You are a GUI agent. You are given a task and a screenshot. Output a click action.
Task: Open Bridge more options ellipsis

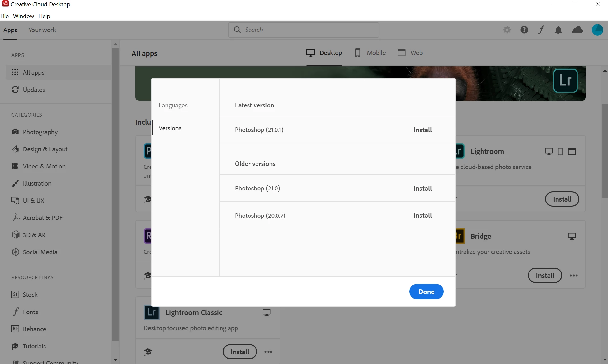[574, 275]
